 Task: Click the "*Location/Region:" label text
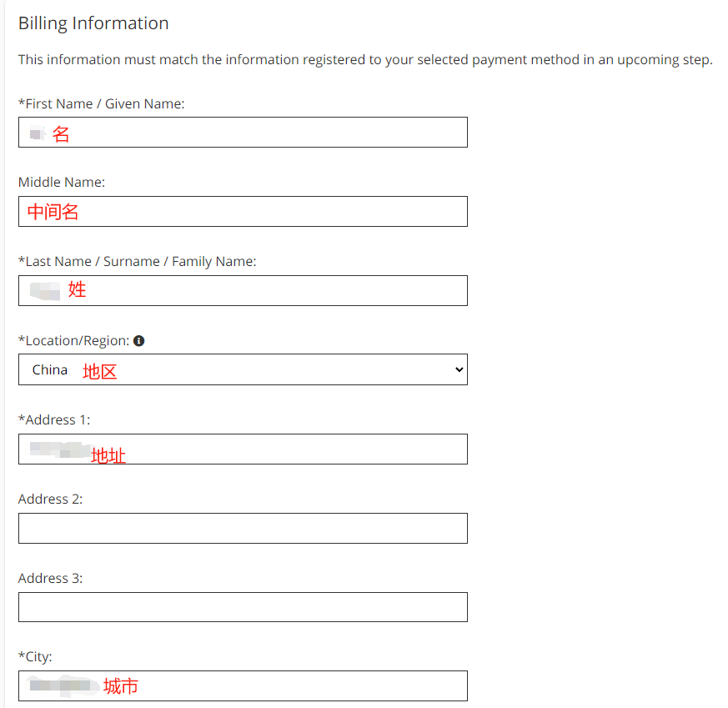pyautogui.click(x=73, y=341)
